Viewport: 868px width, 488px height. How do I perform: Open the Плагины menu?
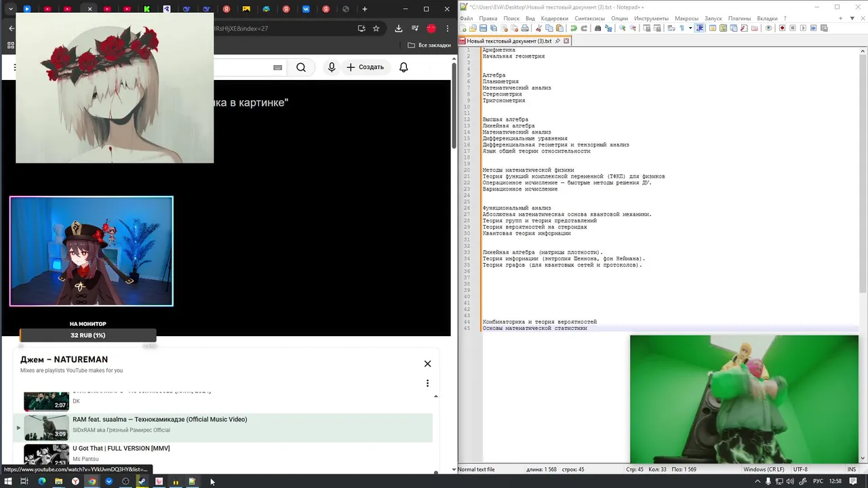click(739, 18)
